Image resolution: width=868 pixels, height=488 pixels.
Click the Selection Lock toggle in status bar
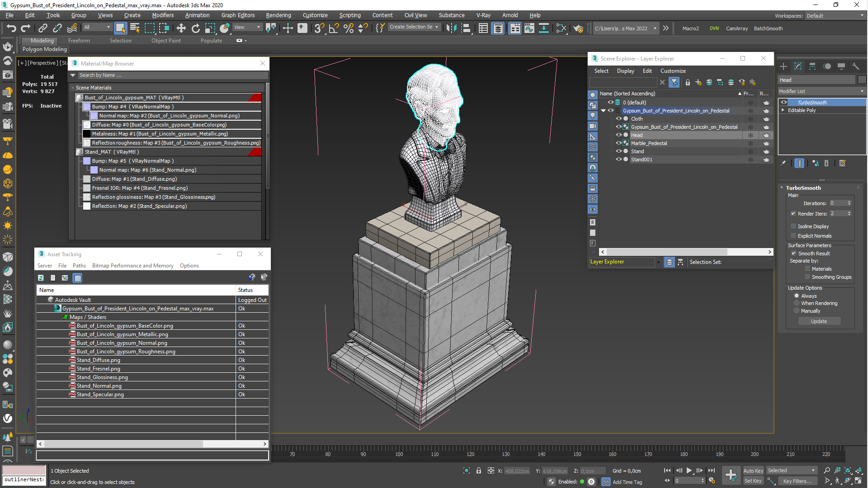(x=479, y=471)
